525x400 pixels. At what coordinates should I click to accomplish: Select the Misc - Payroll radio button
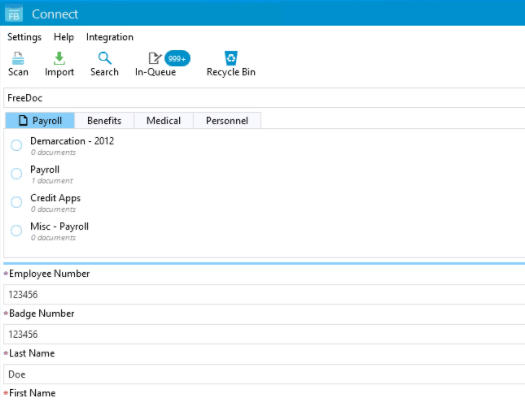pyautogui.click(x=16, y=231)
